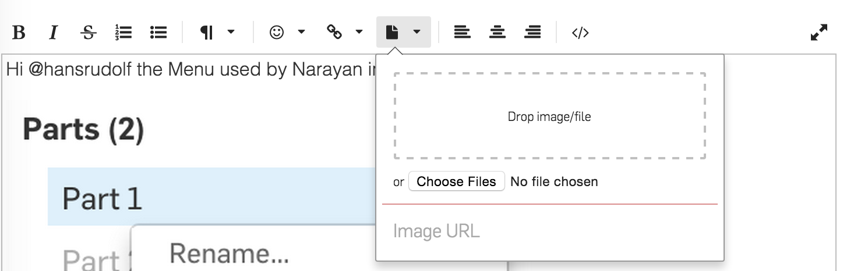
Task: Collapse the file upload dropdown arrow
Action: (x=417, y=32)
